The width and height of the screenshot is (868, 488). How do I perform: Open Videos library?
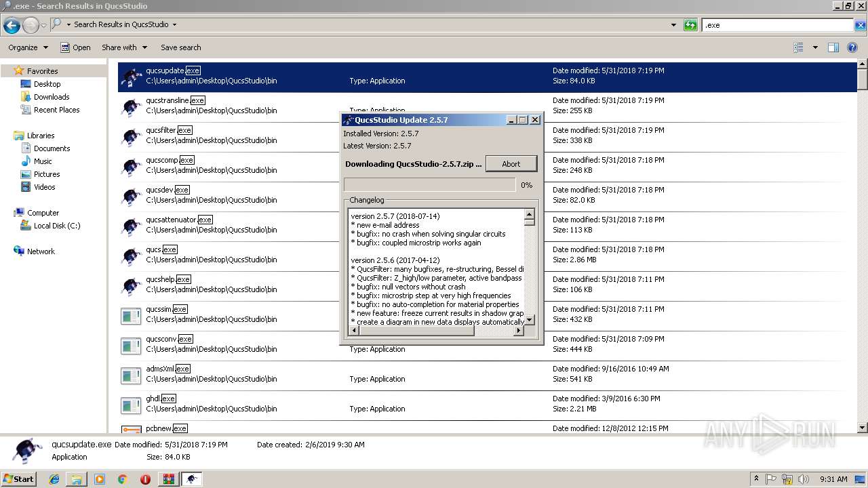pos(44,187)
